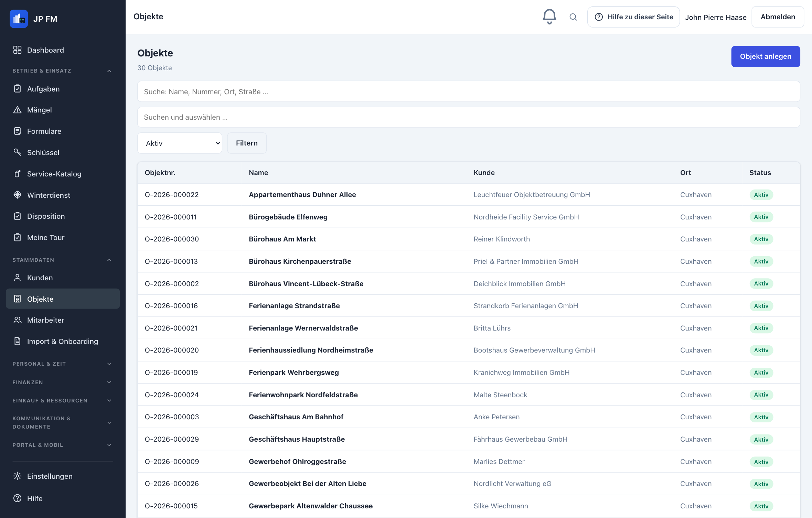Click the Mitarbeiter people icon
The image size is (812, 518).
tap(17, 320)
